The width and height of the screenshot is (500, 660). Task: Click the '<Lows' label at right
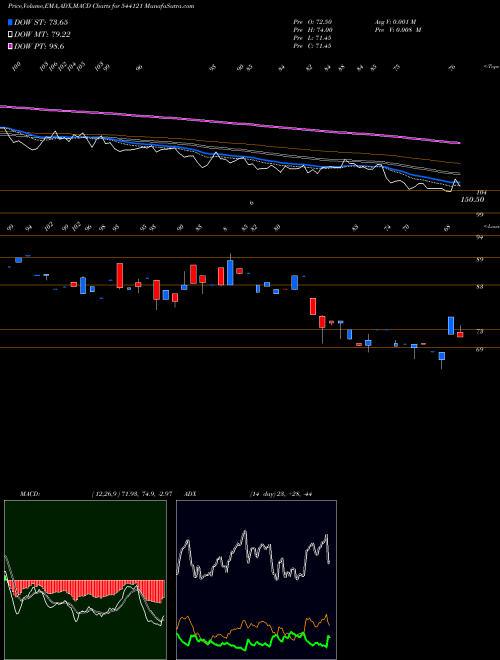tap(491, 226)
